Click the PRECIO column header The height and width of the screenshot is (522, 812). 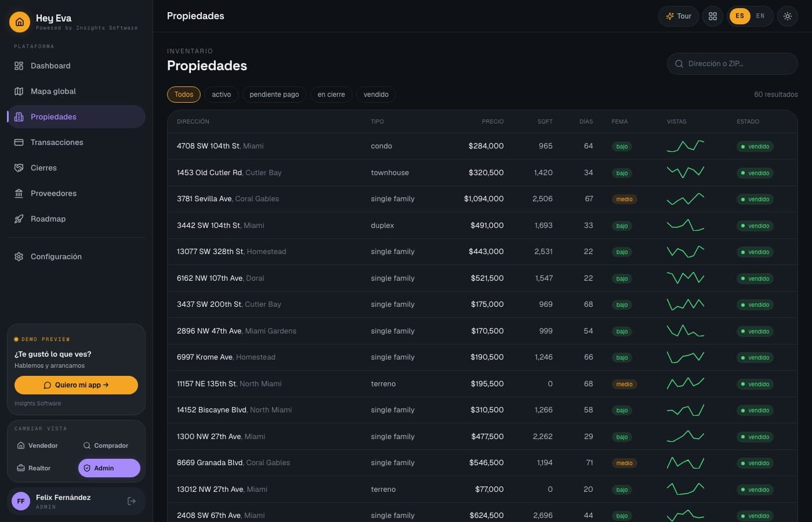(x=492, y=122)
